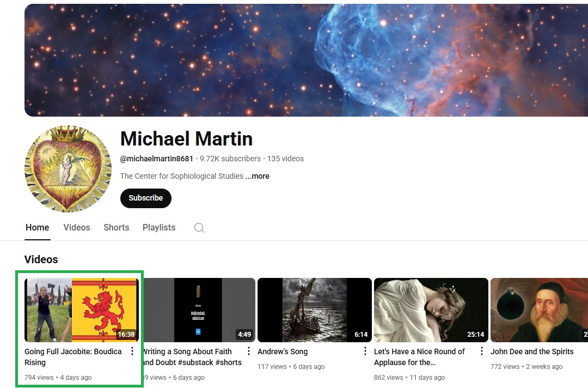Open options menu for Let's Have a Nice Round video

pos(482,351)
